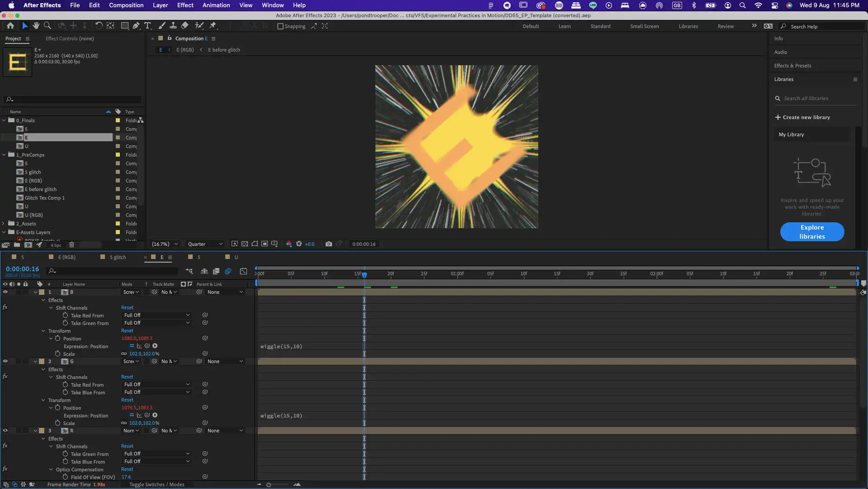This screenshot has width=868, height=489.
Task: Switch to the Effect Controls tab
Action: pos(70,38)
